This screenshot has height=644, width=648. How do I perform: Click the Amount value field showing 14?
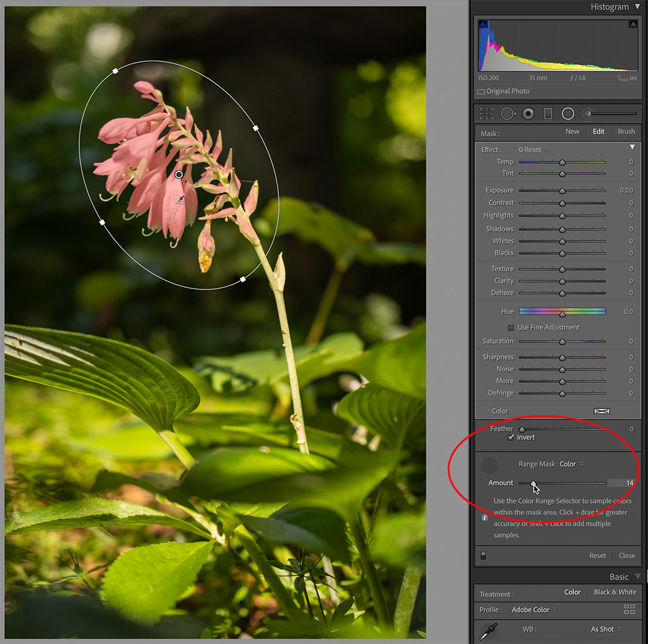(623, 483)
